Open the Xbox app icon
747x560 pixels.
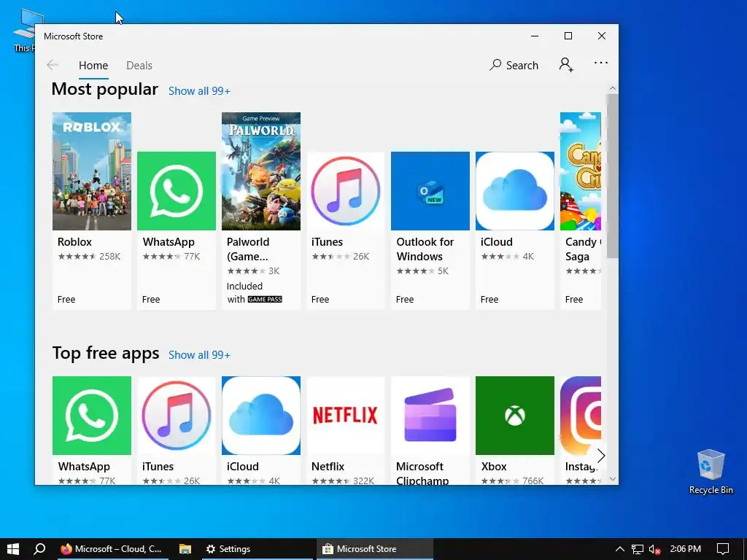coord(515,416)
